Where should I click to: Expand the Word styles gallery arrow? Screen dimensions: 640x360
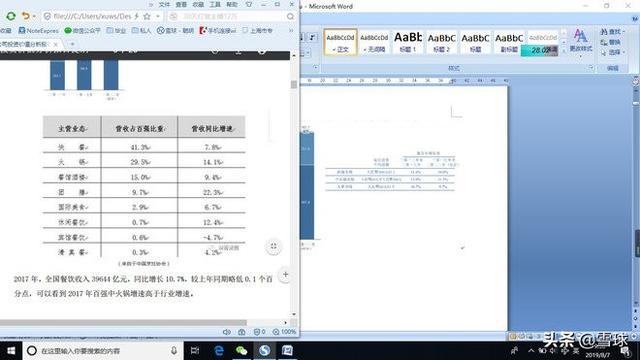[x=564, y=52]
